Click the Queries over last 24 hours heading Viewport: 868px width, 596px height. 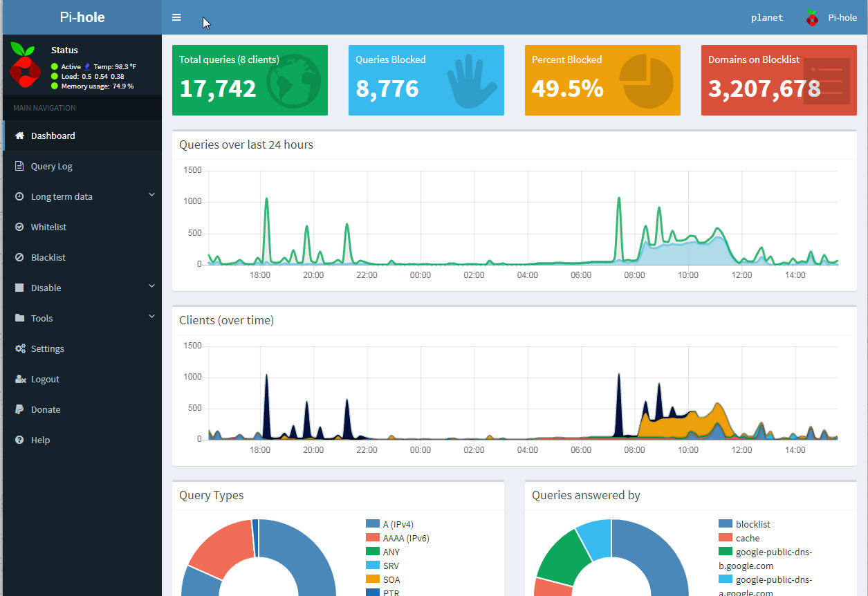(246, 145)
